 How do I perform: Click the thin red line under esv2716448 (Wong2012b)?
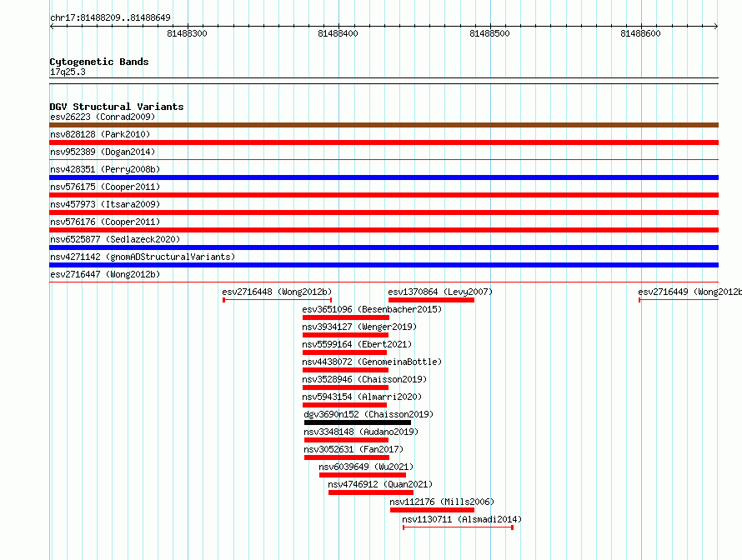click(x=278, y=300)
